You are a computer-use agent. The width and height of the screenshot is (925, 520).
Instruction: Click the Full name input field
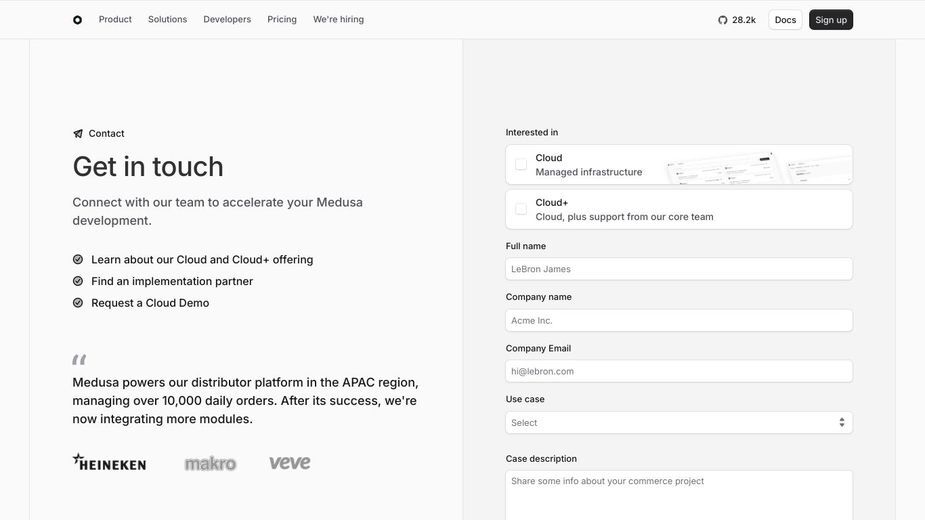(679, 269)
